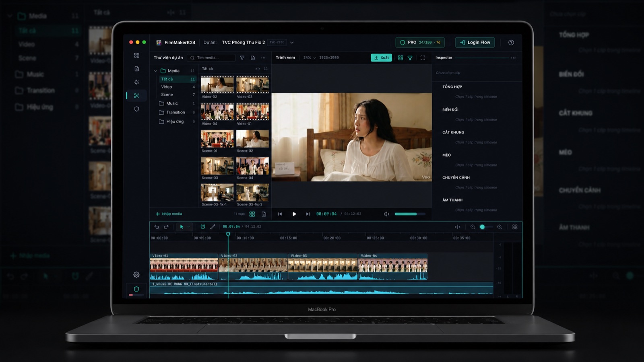
Task: Play the preview video
Action: click(x=294, y=214)
